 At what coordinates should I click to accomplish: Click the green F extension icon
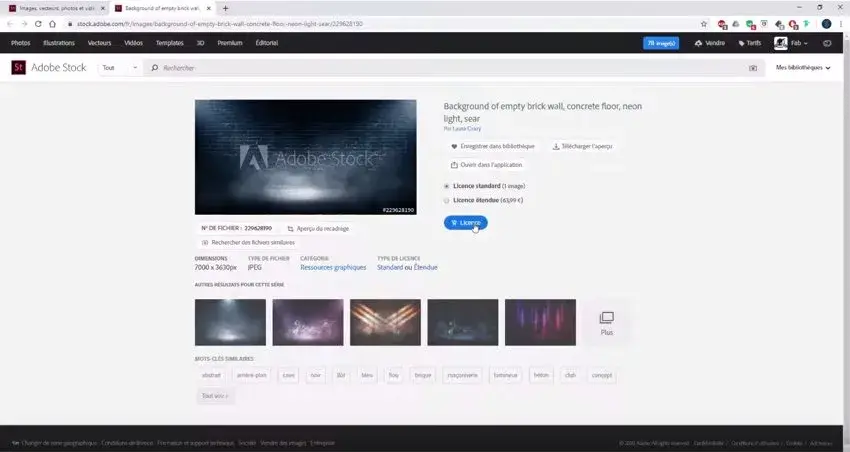coord(807,24)
